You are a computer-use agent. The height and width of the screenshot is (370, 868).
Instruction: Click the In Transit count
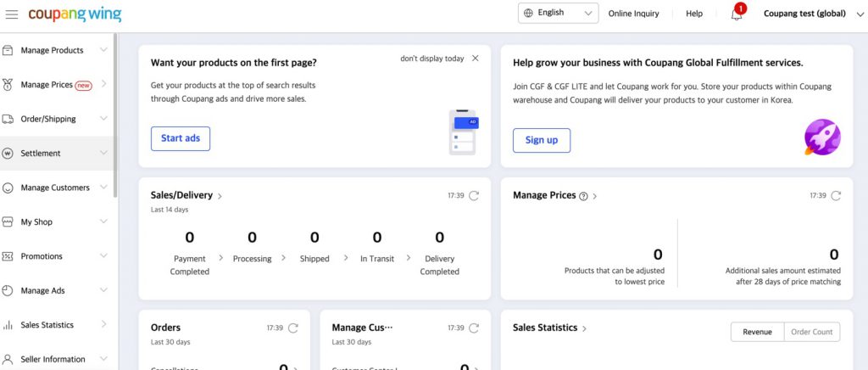(x=377, y=238)
